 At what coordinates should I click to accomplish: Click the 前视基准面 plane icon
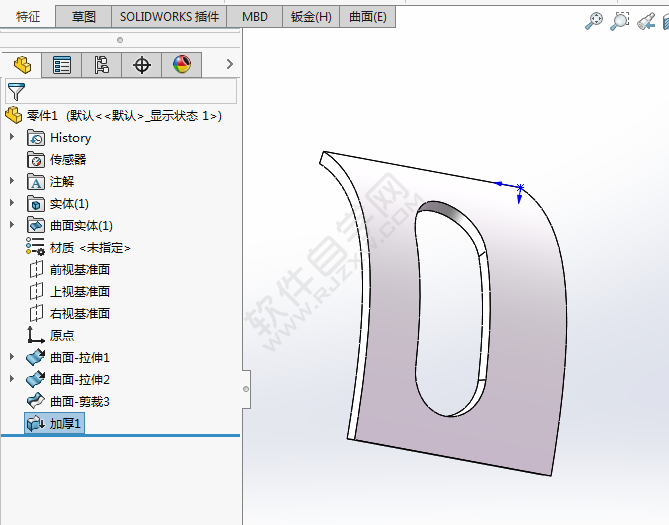point(36,269)
